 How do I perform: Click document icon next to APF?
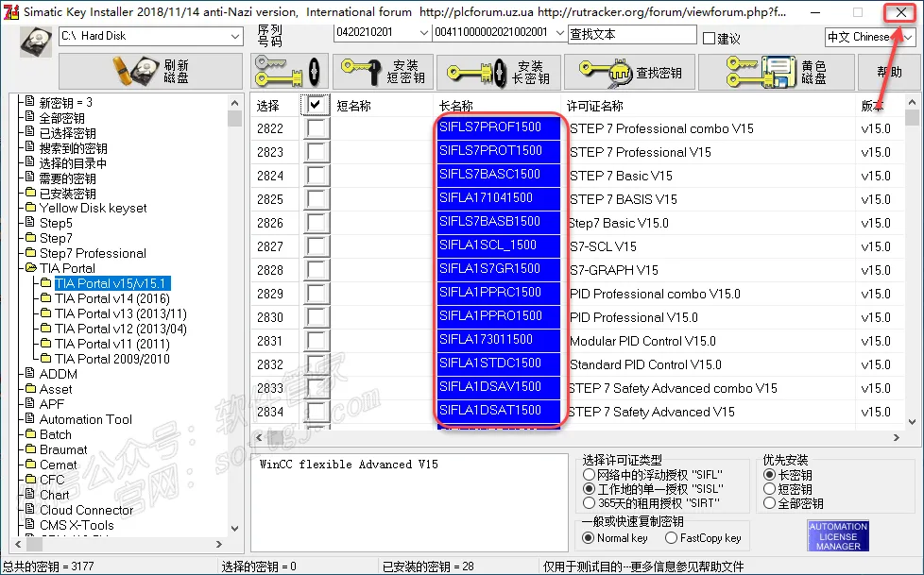[30, 403]
